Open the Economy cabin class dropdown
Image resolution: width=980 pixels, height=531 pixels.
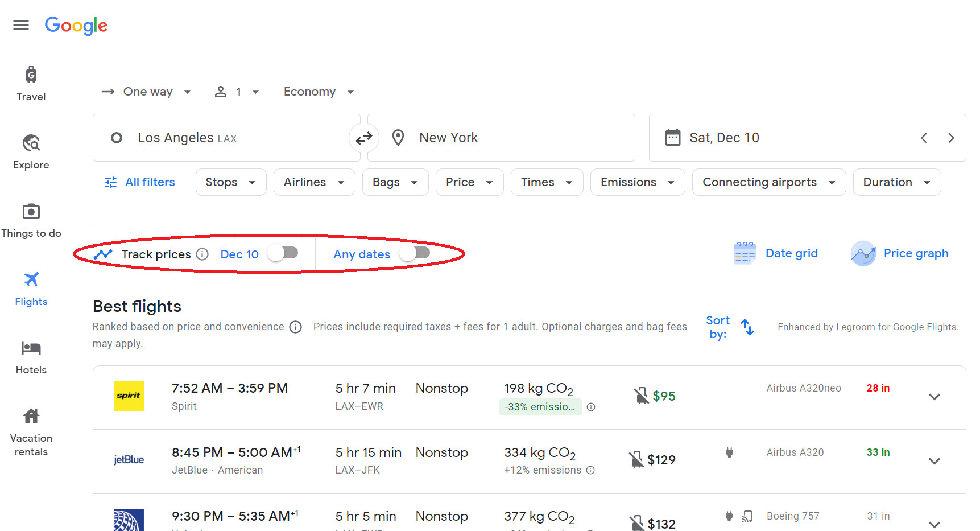pyautogui.click(x=319, y=92)
